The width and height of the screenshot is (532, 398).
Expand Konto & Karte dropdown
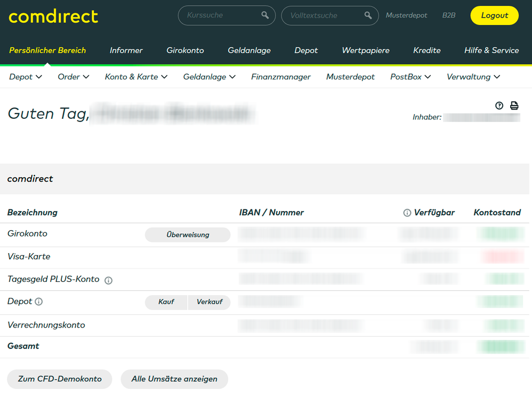[x=136, y=77]
